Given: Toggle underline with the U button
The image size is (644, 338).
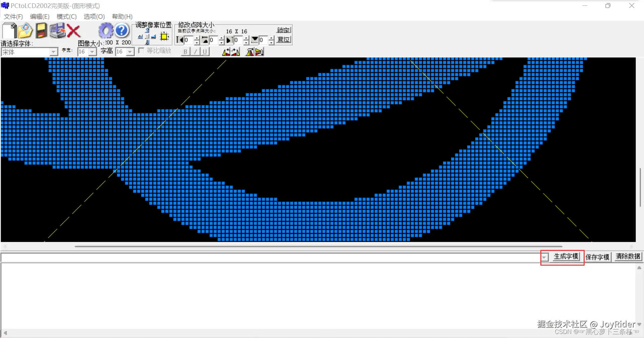Looking at the screenshot, I should click(205, 52).
